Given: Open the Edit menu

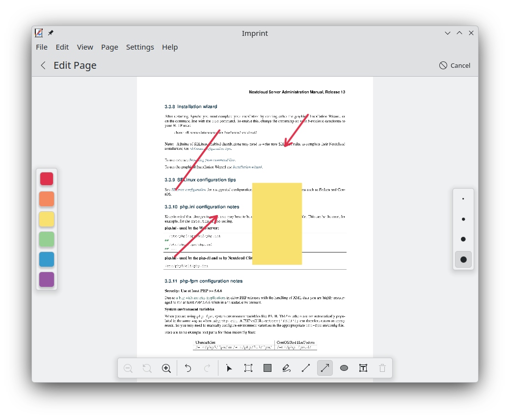Looking at the screenshot, I should (x=62, y=47).
